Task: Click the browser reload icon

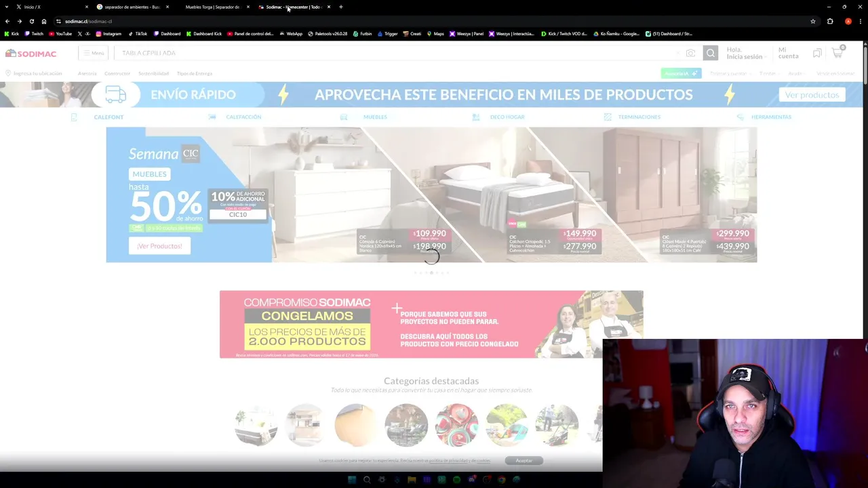Action: coord(31,21)
